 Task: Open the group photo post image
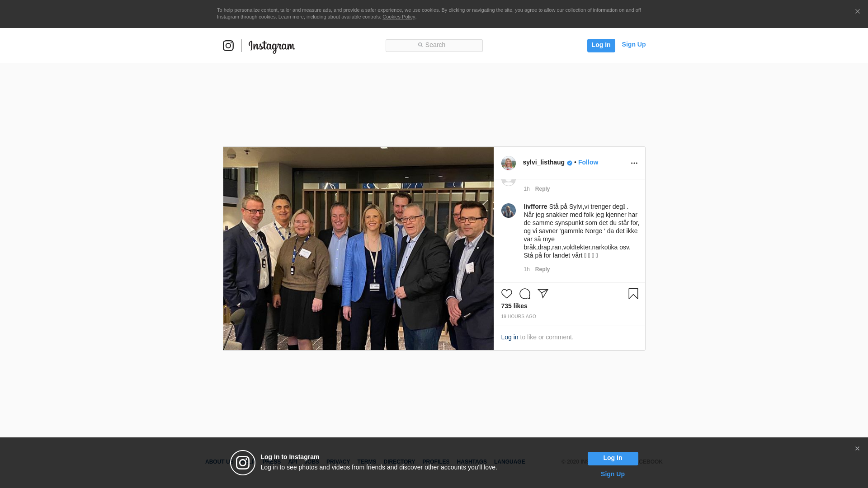(359, 249)
